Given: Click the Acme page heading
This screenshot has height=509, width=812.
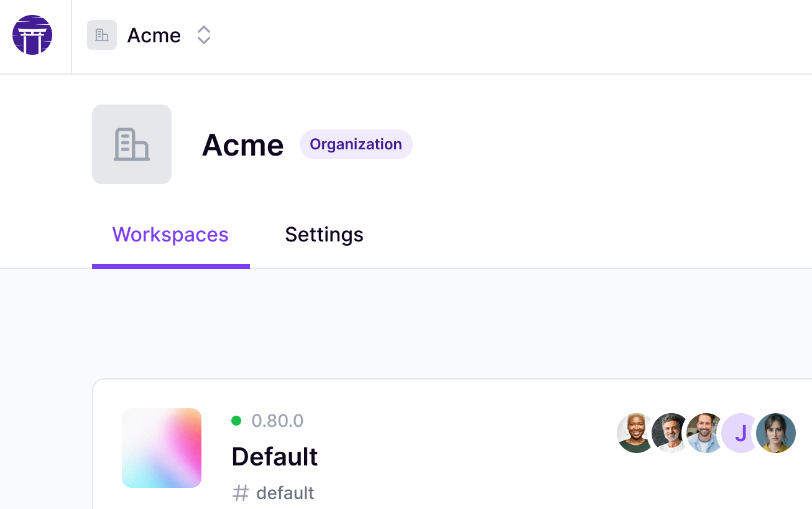Looking at the screenshot, I should coord(242,145).
